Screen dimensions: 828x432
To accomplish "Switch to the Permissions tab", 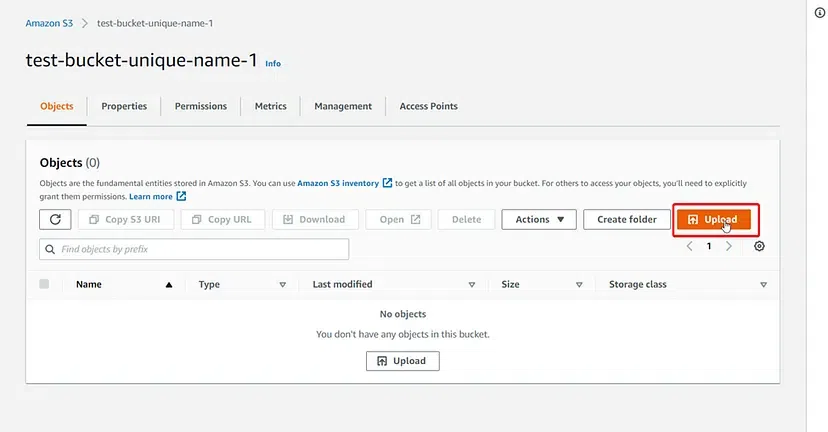I will (x=200, y=106).
